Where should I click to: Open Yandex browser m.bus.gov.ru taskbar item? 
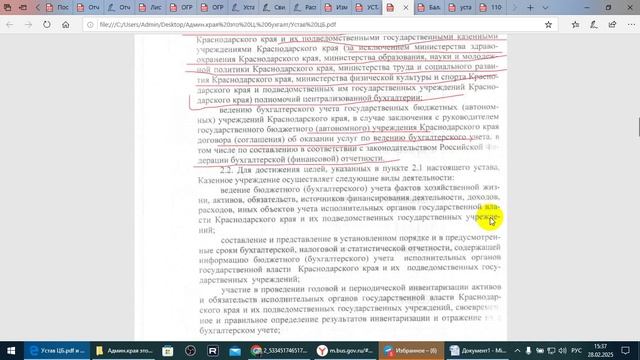point(345,351)
